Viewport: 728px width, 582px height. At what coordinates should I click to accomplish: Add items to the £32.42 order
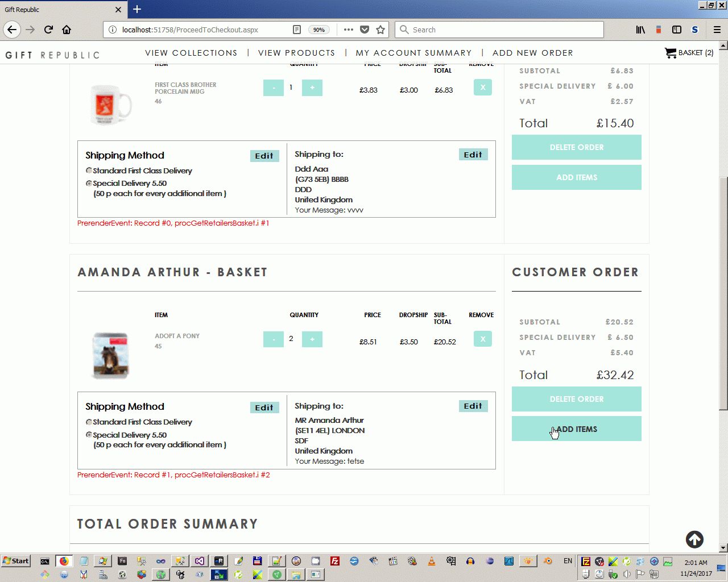click(577, 429)
